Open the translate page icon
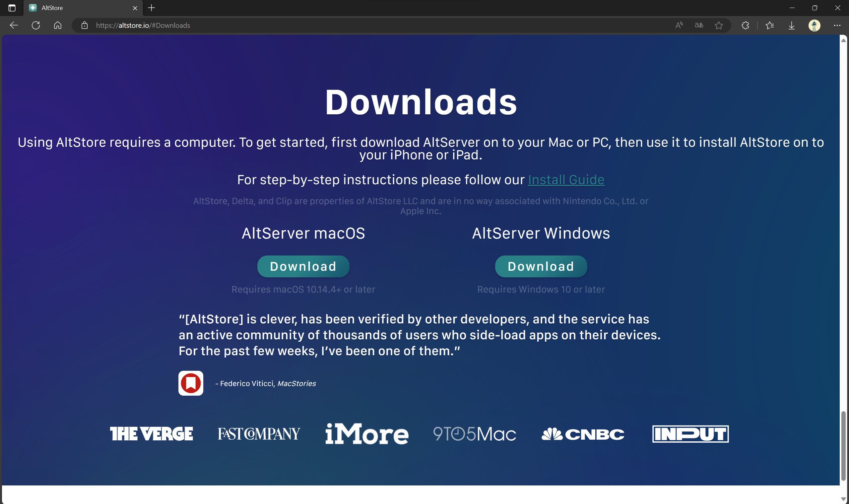Screen dimensions: 849x504 [699, 26]
